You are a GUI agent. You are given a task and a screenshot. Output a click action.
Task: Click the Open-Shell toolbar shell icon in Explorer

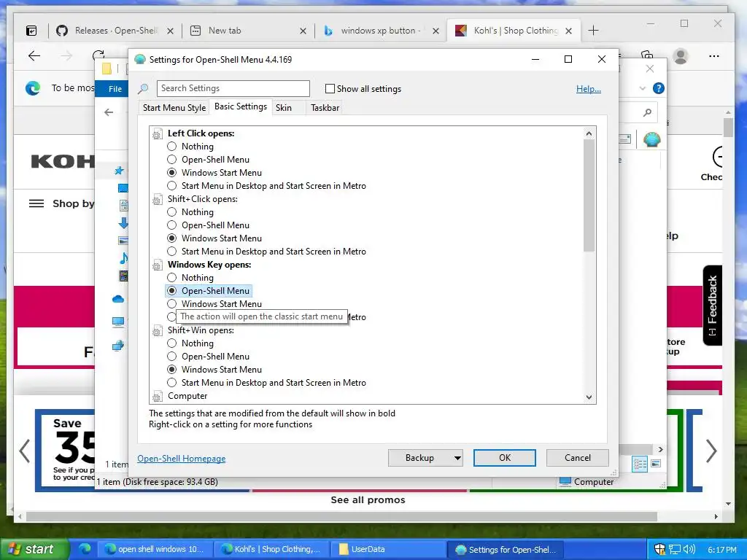[651, 140]
